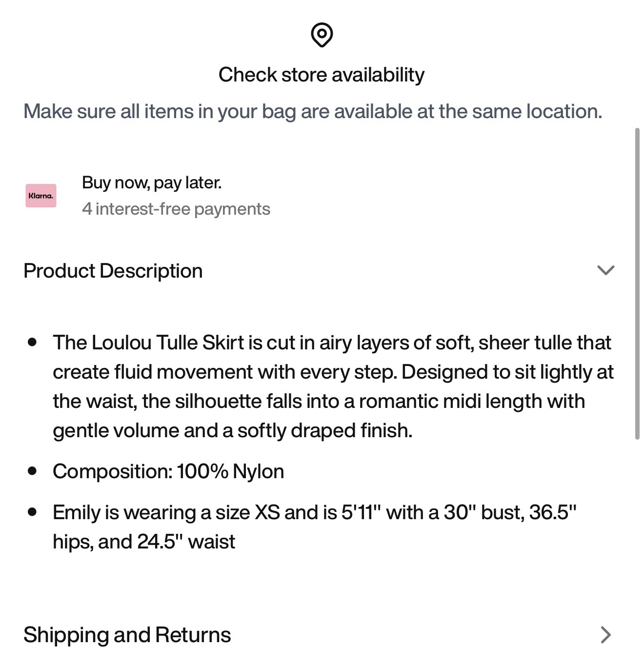Click the "hips, and 24.5" waist" line
Image resolution: width=644 pixels, height=668 pixels.
[x=144, y=542]
